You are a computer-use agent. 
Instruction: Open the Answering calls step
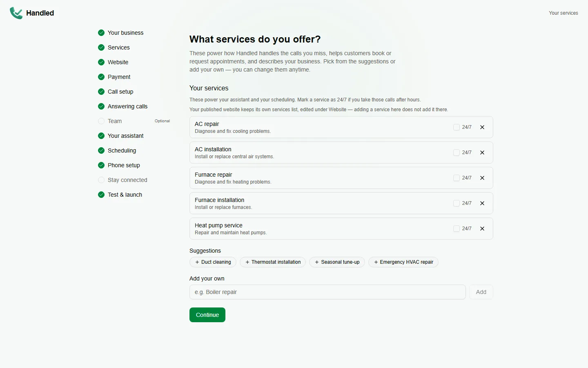[x=127, y=106]
